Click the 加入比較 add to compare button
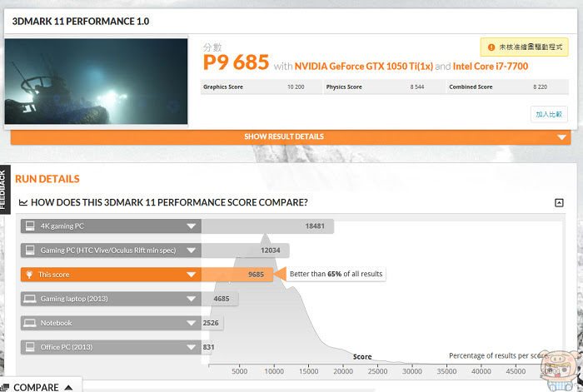Screen dimensions: 583x392 (x=549, y=114)
